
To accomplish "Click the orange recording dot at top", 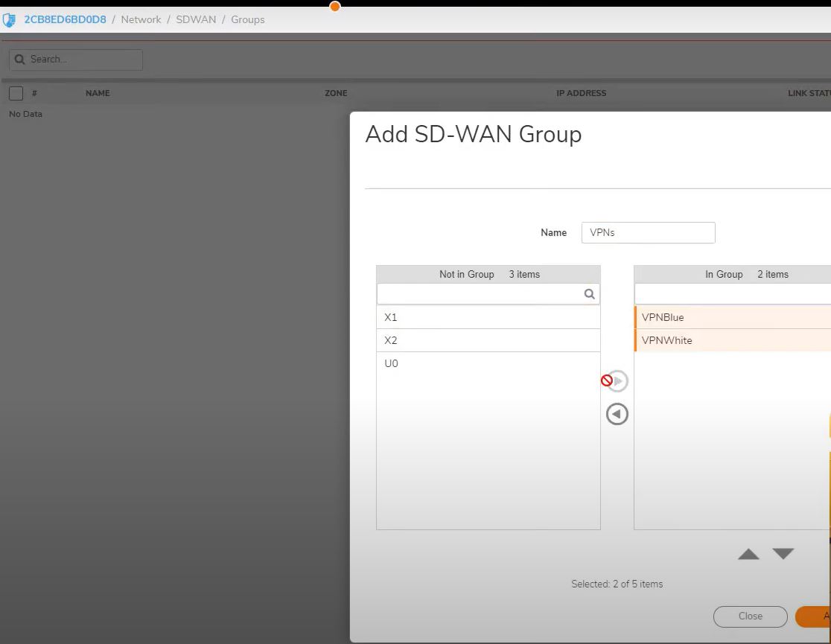I will (335, 7).
